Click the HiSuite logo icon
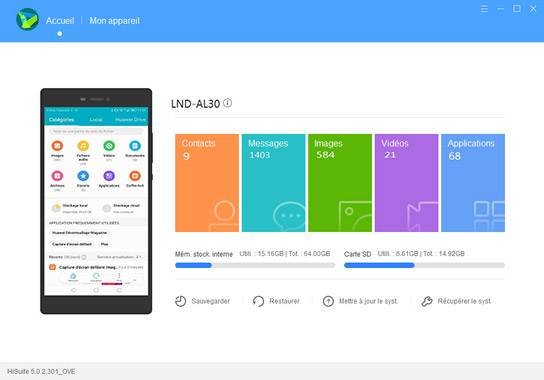The width and height of the screenshot is (544, 380). [x=27, y=19]
